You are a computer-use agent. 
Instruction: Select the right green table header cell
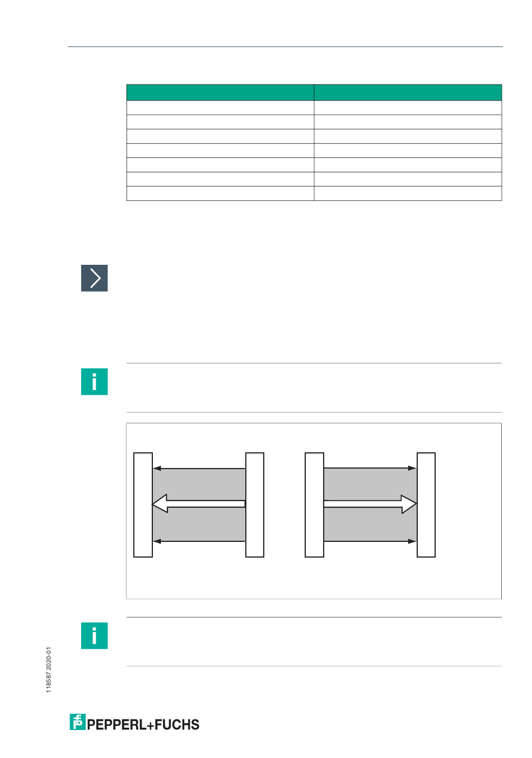click(408, 92)
